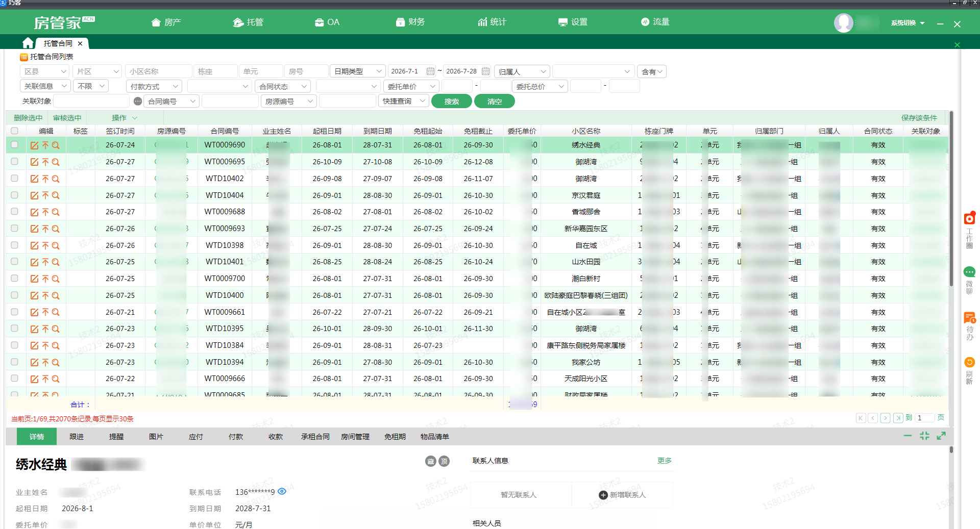This screenshot has height=529, width=980.
Task: Open the 片区 dropdown
Action: pyautogui.click(x=97, y=71)
